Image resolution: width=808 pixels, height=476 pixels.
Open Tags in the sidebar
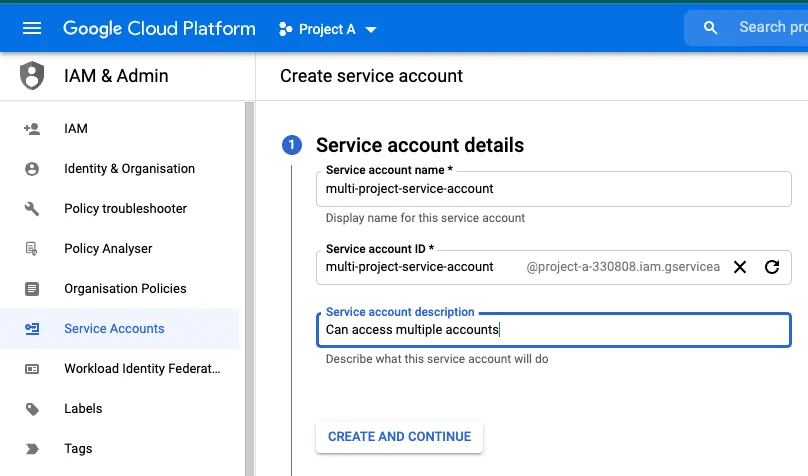click(x=120, y=449)
